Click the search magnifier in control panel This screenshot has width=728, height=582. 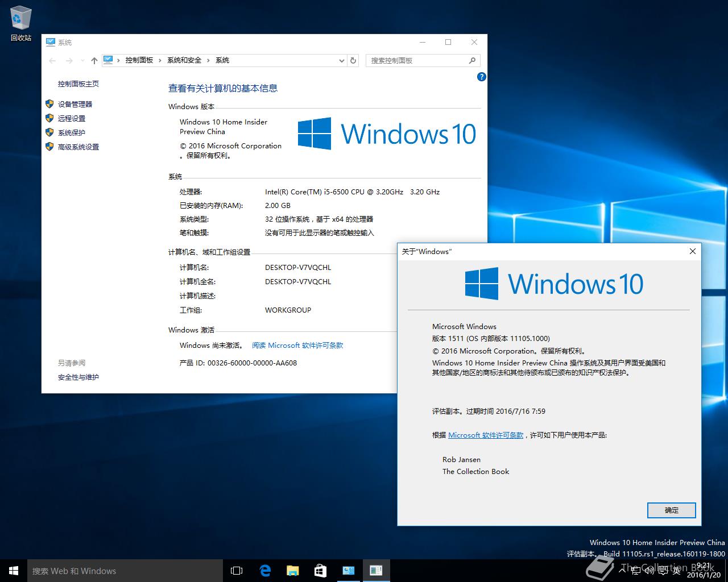tap(472, 60)
